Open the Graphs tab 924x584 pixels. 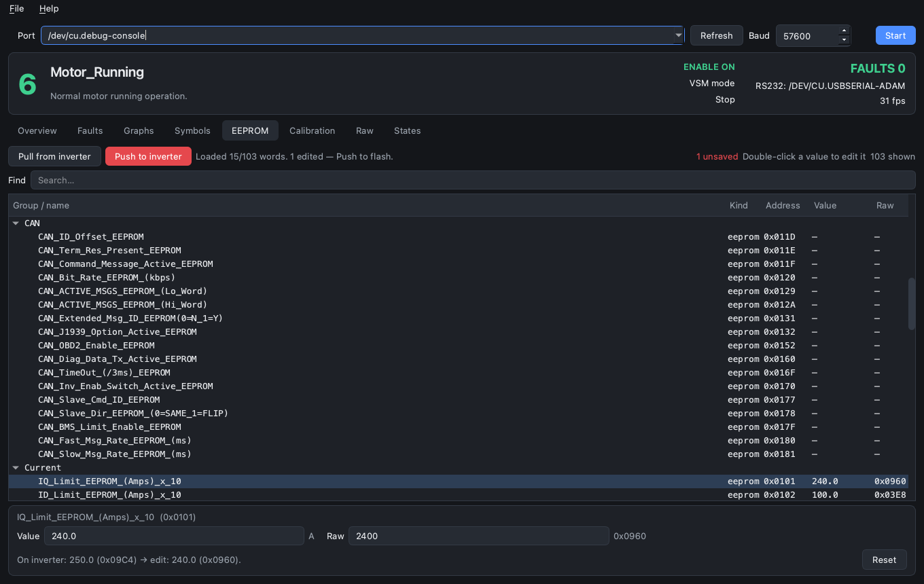pos(139,130)
